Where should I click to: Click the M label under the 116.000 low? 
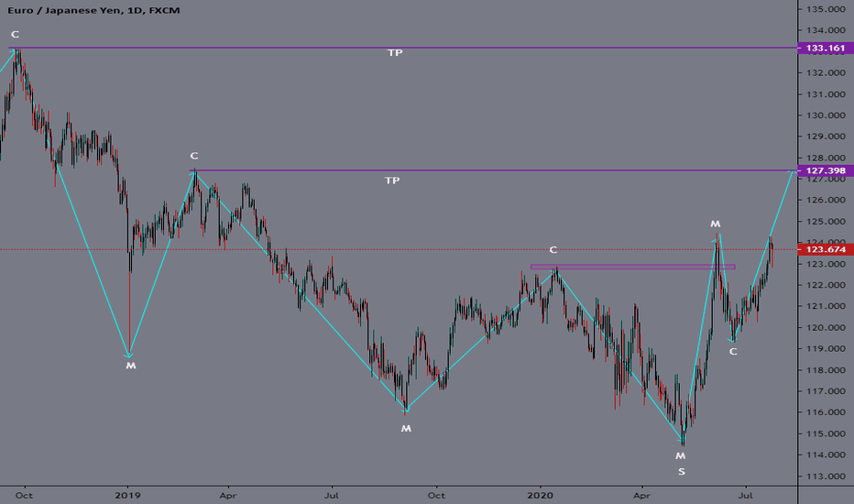point(406,429)
